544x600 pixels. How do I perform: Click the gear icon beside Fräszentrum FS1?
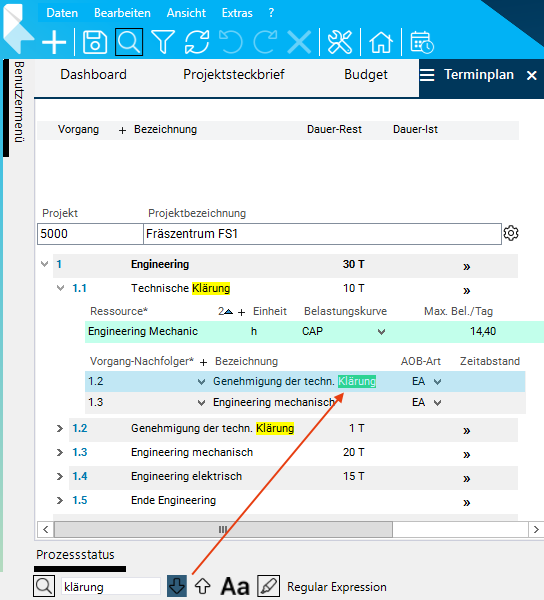point(511,233)
